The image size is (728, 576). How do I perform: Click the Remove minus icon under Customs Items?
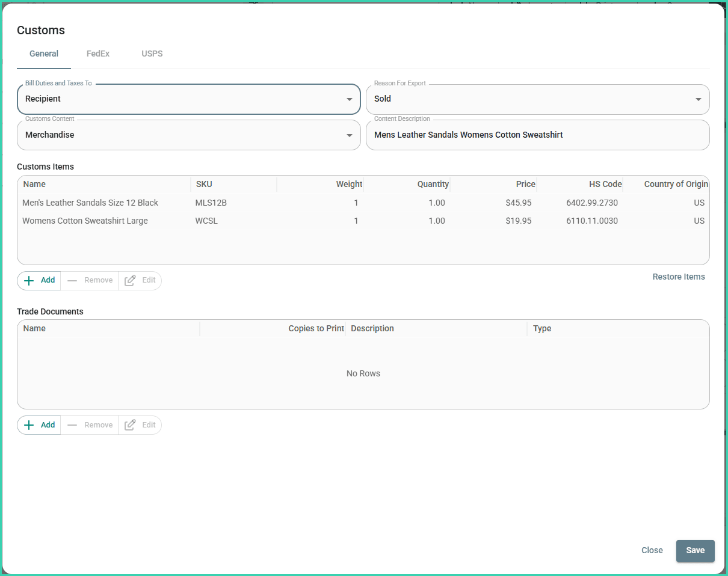pos(72,280)
